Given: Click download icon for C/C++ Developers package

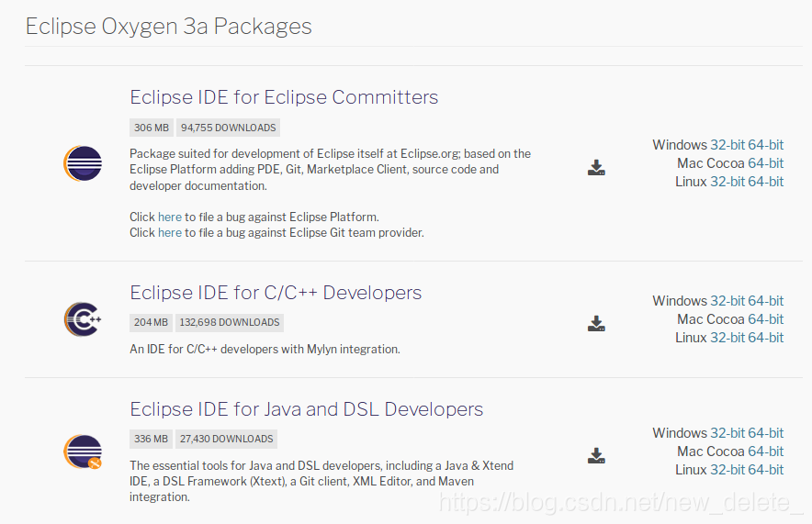Looking at the screenshot, I should (x=596, y=323).
